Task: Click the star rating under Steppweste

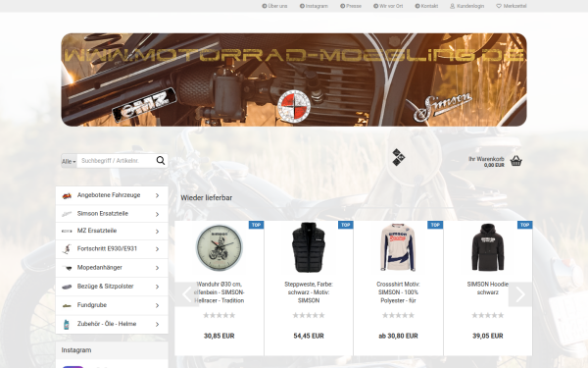Action: (309, 315)
